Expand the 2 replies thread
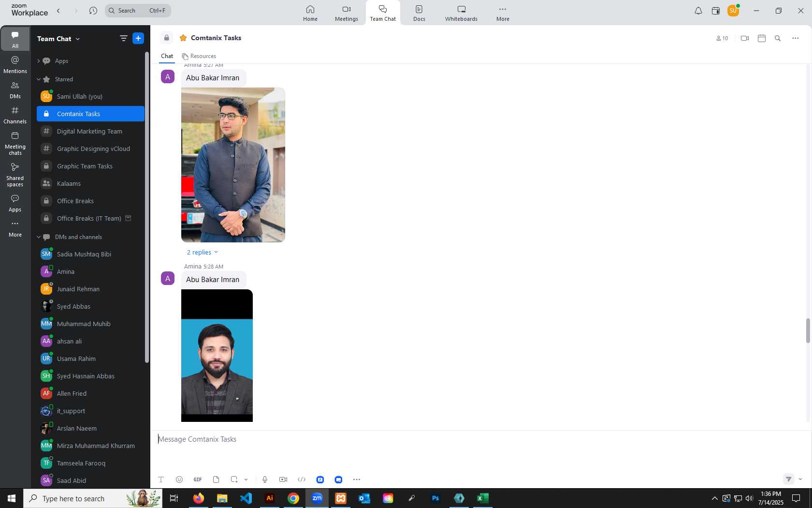812x508 pixels. 203,252
